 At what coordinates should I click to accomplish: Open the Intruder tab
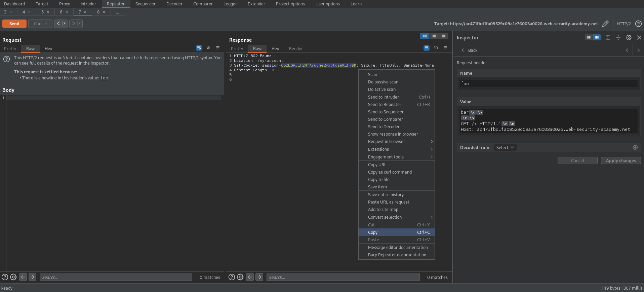(x=88, y=4)
